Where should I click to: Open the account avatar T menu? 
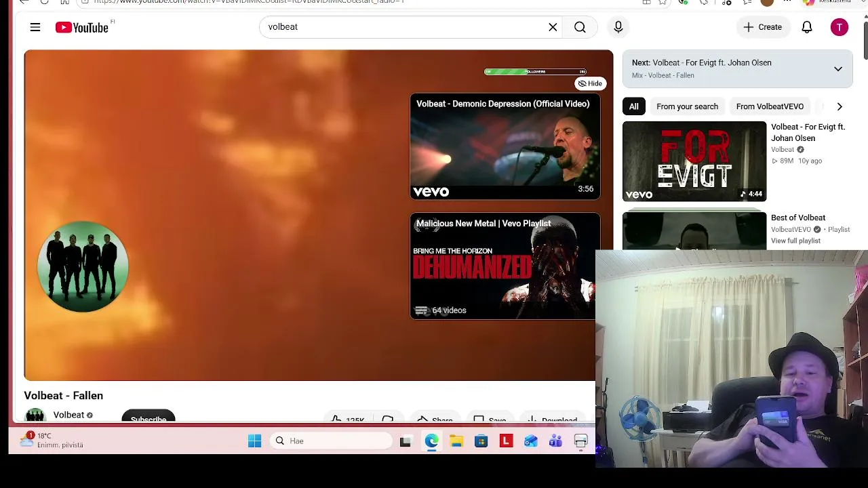tap(840, 27)
